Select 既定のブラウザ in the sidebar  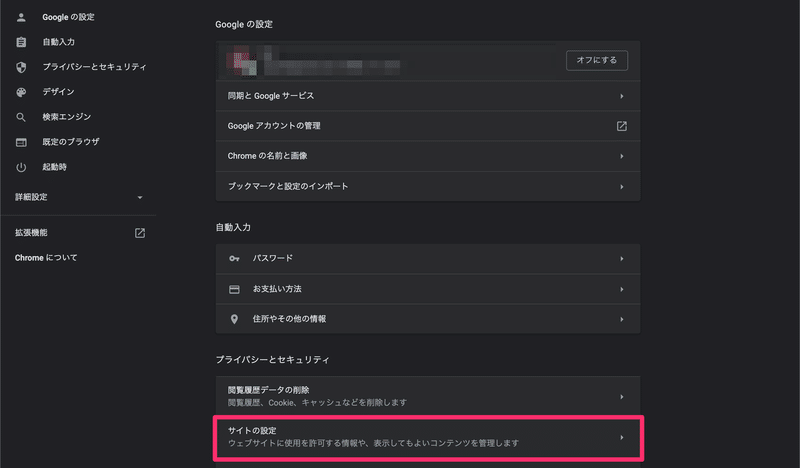coord(71,142)
